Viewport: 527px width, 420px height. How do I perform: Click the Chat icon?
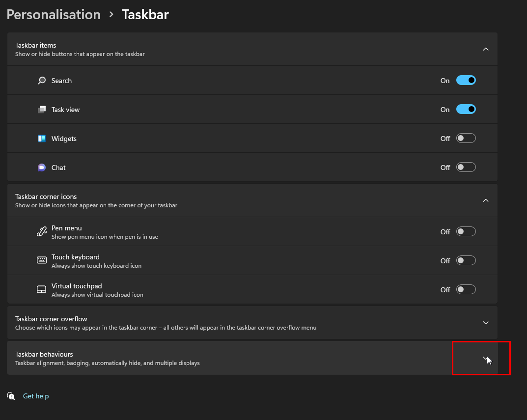pos(41,167)
